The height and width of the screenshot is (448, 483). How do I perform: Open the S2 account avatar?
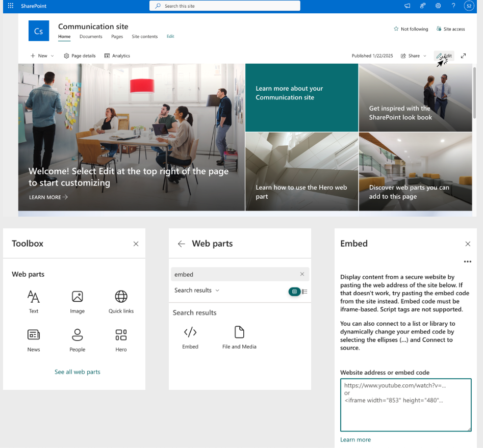469,6
